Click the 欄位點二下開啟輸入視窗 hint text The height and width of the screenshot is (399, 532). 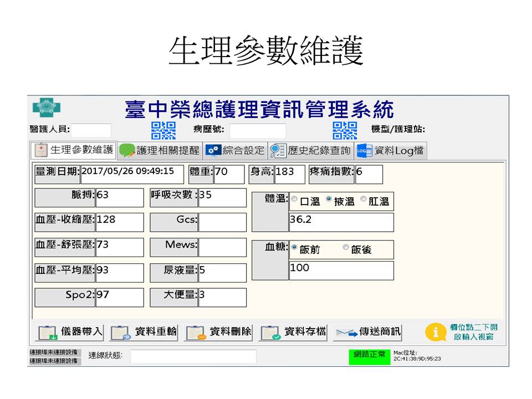pos(474,332)
